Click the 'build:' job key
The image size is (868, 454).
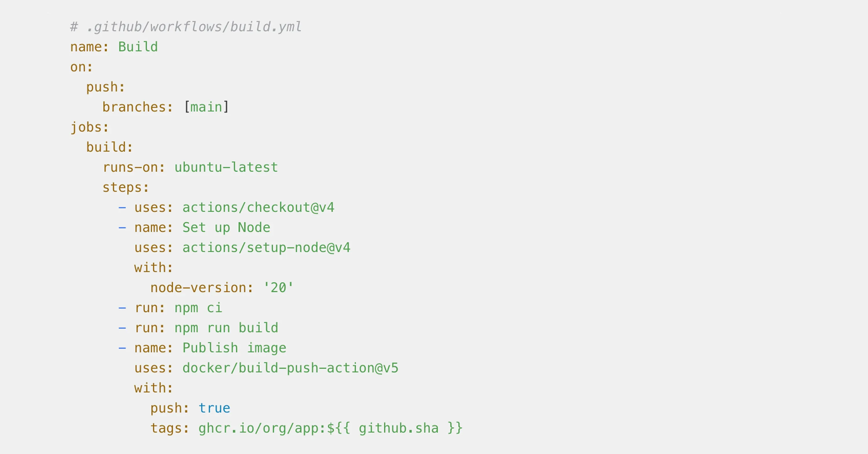pos(109,147)
